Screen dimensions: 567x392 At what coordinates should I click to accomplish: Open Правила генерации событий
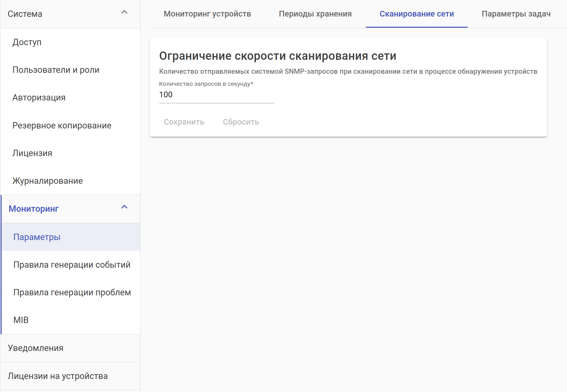pyautogui.click(x=72, y=265)
